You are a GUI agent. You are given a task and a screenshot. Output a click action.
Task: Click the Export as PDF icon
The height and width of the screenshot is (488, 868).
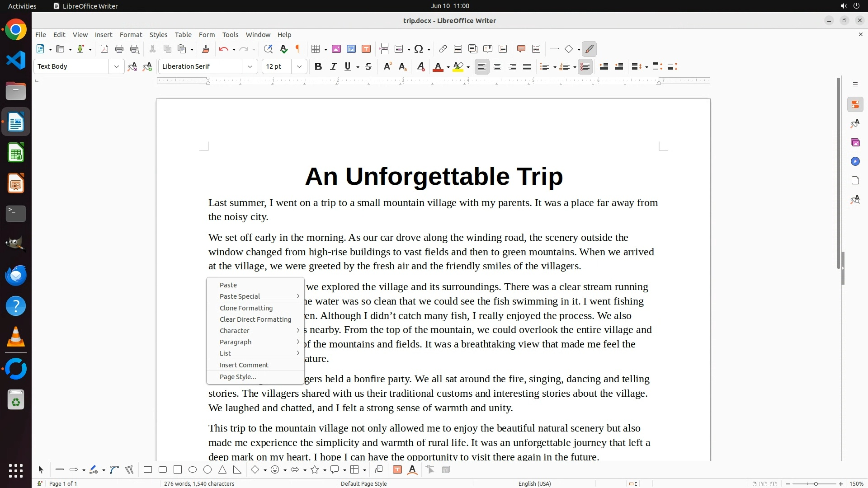104,49
